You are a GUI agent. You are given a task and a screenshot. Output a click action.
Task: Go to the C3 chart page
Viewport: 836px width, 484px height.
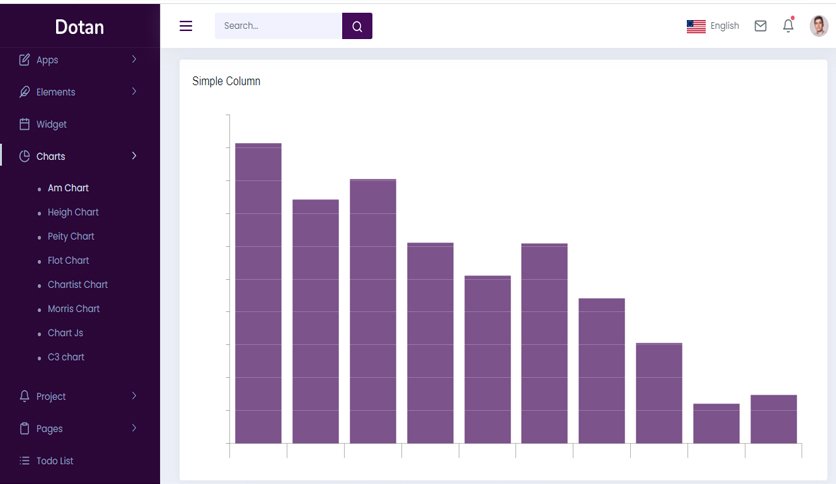click(x=66, y=357)
